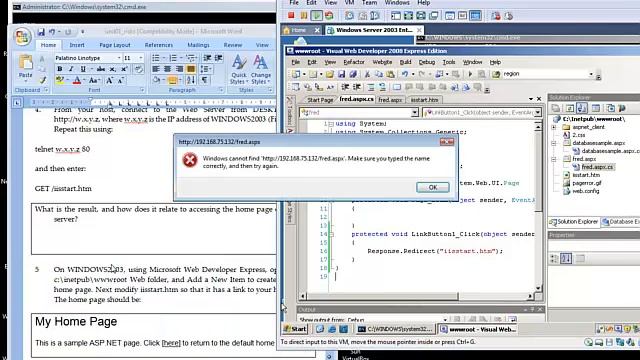640x360 pixels.
Task: Switch to the Page Layout ribbon tab
Action: tap(115, 45)
